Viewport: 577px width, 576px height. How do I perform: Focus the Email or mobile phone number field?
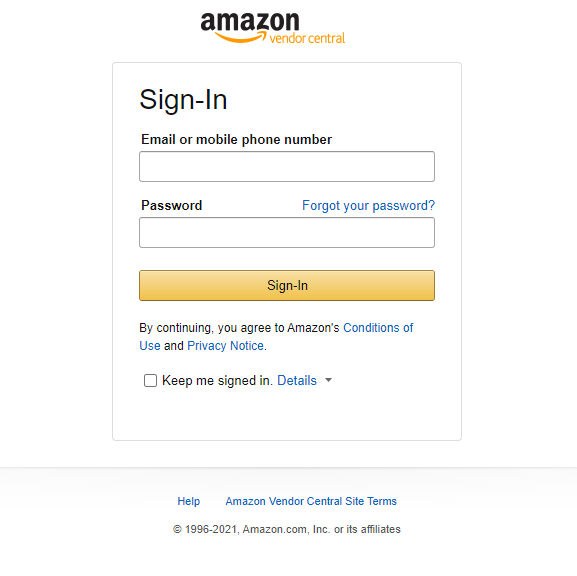tap(287, 166)
